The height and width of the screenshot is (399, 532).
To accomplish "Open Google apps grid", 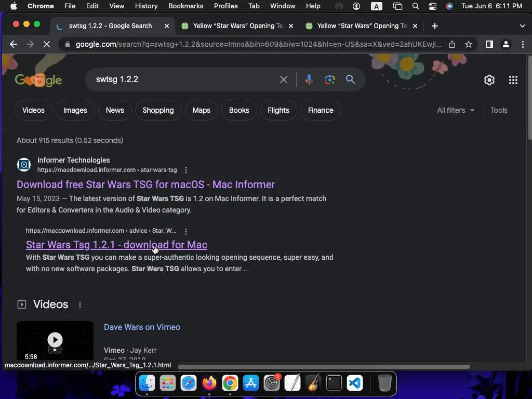I will pos(513,80).
